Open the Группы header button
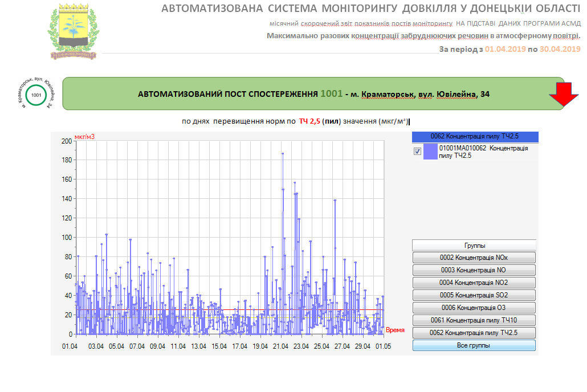This screenshot has width=587, height=392. pyautogui.click(x=474, y=245)
